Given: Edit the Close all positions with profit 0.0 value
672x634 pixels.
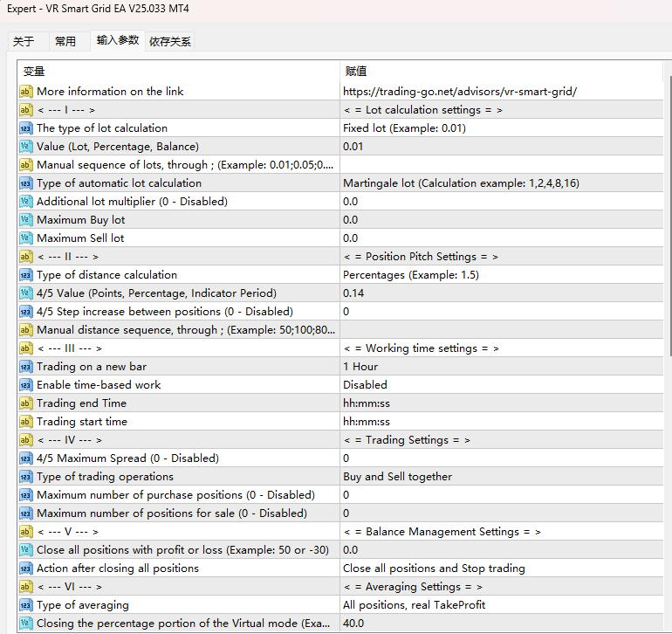Looking at the screenshot, I should (x=502, y=550).
